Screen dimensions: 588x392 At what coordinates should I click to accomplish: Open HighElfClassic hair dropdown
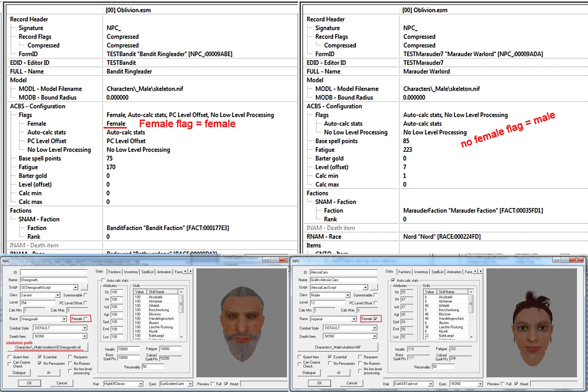click(141, 384)
